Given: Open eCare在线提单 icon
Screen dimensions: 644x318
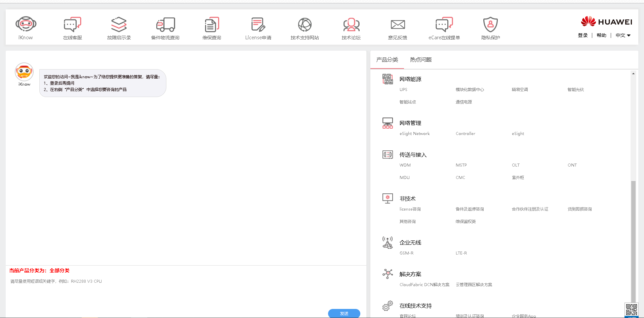Looking at the screenshot, I should pyautogui.click(x=444, y=24).
